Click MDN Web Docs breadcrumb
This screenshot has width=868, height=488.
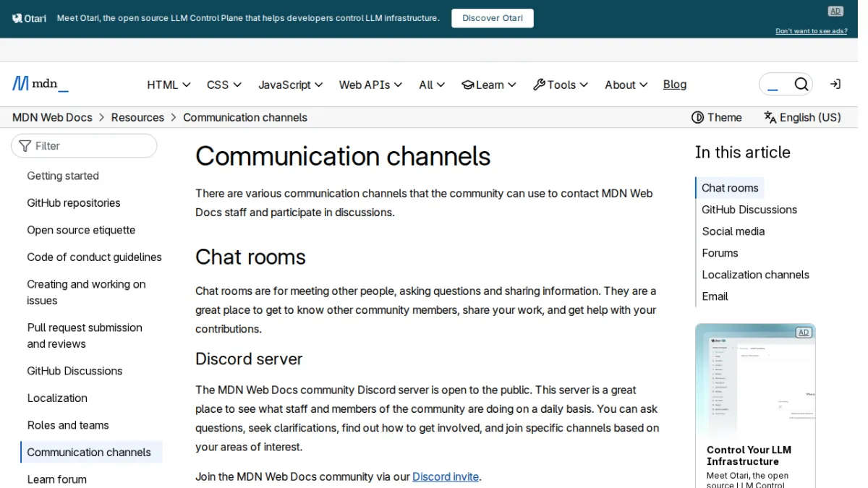pyautogui.click(x=52, y=117)
